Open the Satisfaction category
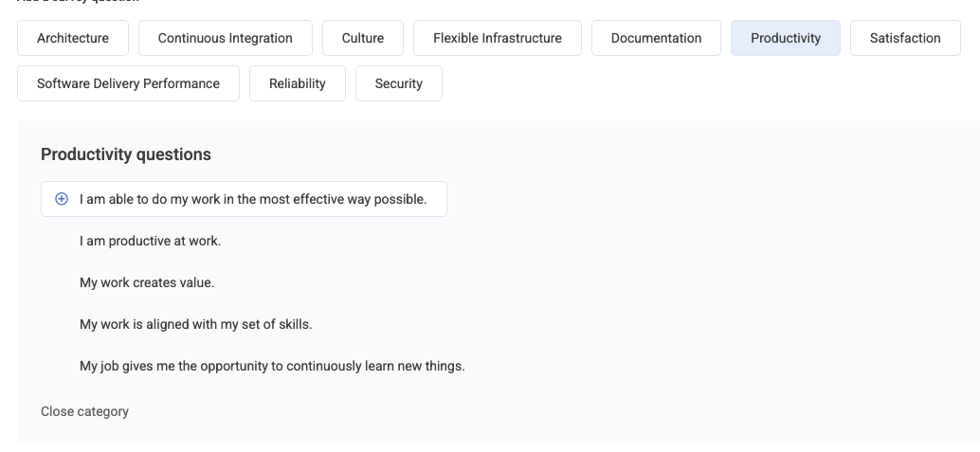Image resolution: width=980 pixels, height=452 pixels. click(x=905, y=38)
